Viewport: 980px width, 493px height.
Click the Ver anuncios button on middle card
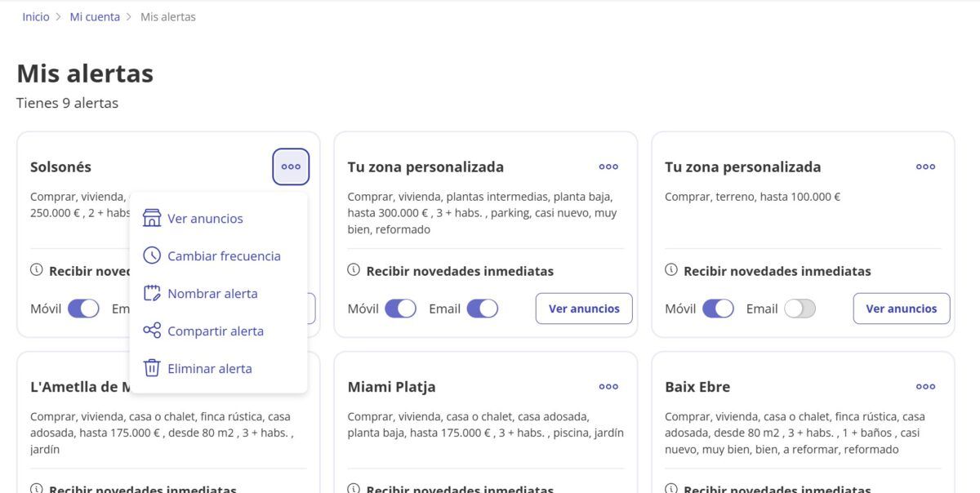point(584,308)
